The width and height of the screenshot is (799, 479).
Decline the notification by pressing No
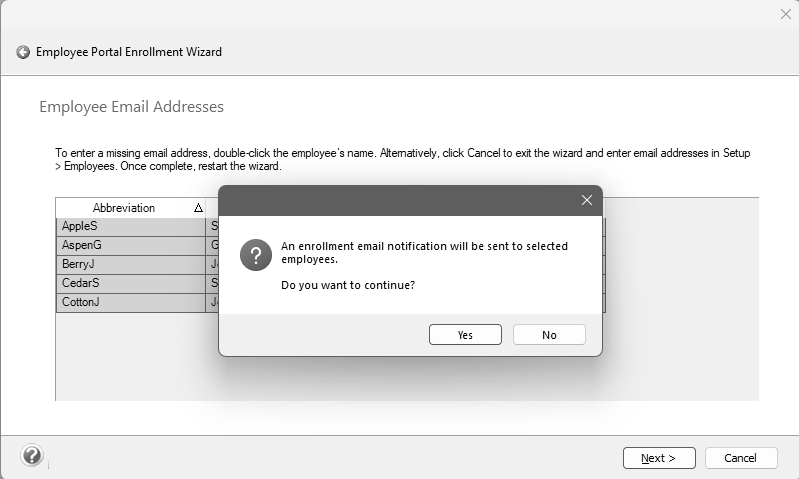(549, 335)
